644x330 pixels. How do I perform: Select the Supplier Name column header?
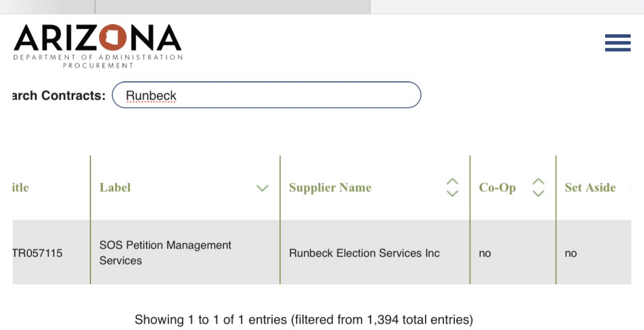click(330, 188)
